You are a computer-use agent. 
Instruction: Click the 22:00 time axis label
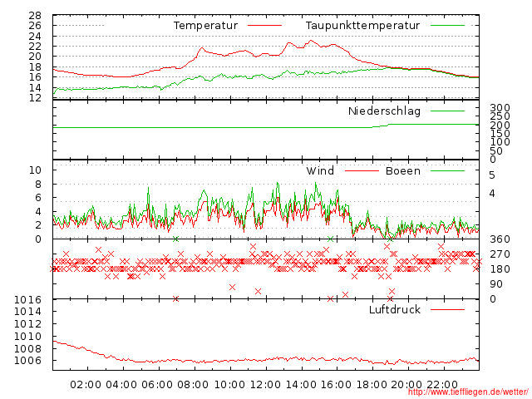click(442, 385)
